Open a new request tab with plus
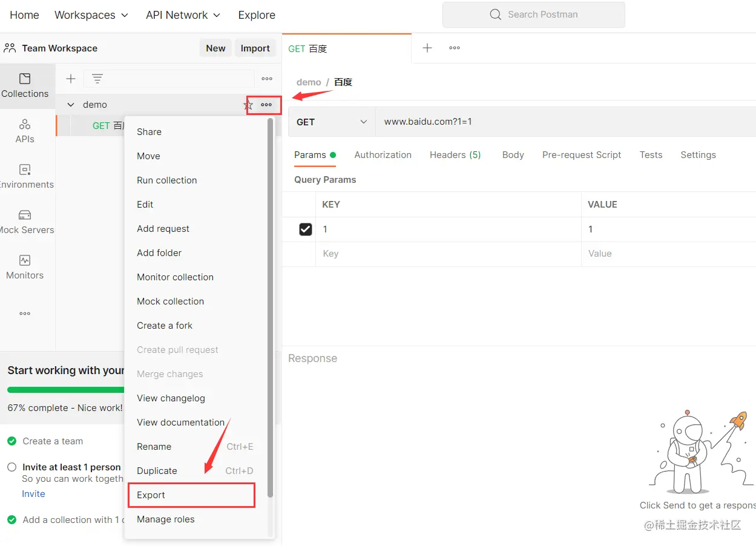The width and height of the screenshot is (756, 546). (427, 48)
